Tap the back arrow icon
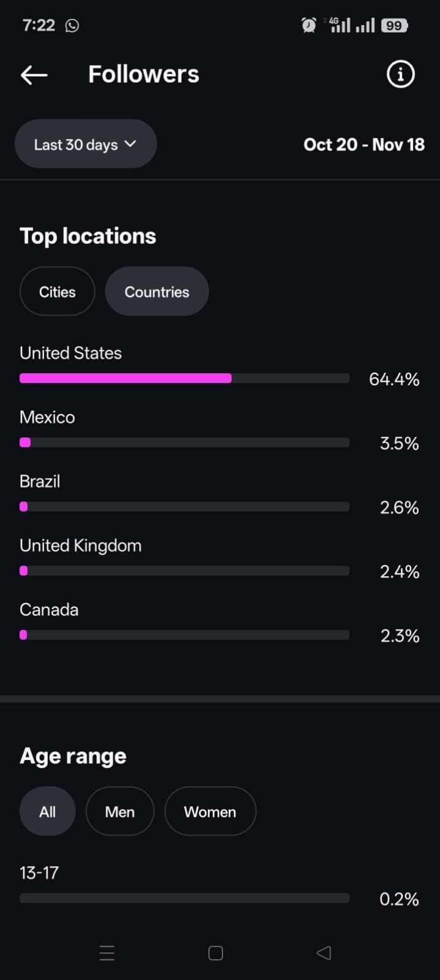This screenshot has height=980, width=440. [34, 75]
